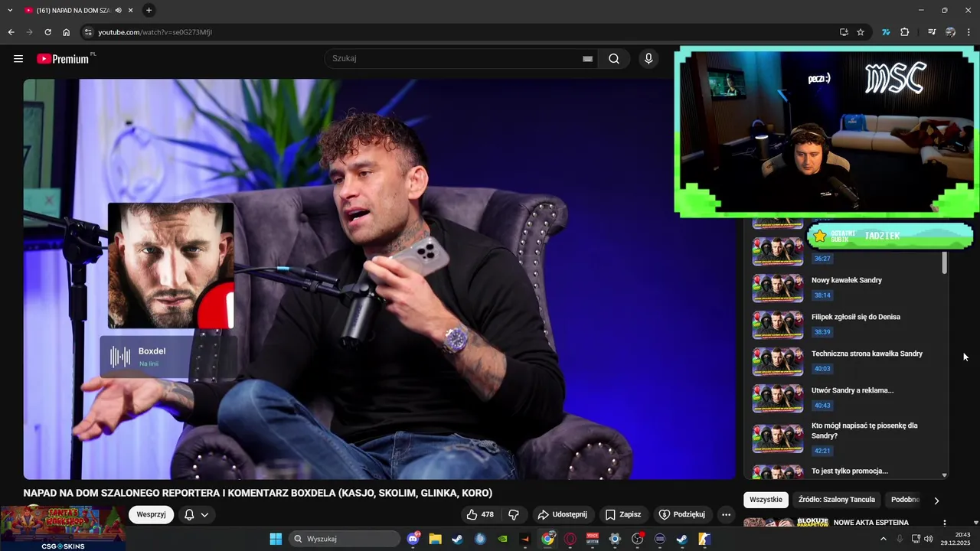Open Discord from the taskbar
Screen dimensions: 980x551
(414, 539)
